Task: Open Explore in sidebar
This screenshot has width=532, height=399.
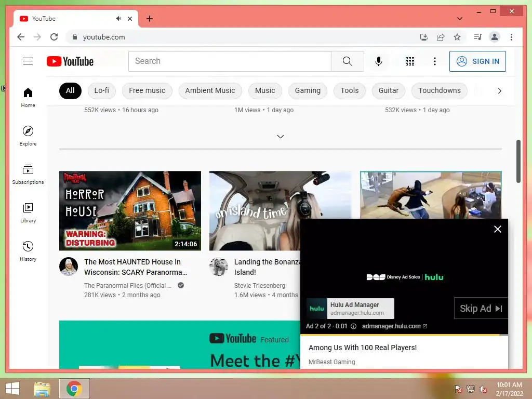Action: click(x=28, y=136)
